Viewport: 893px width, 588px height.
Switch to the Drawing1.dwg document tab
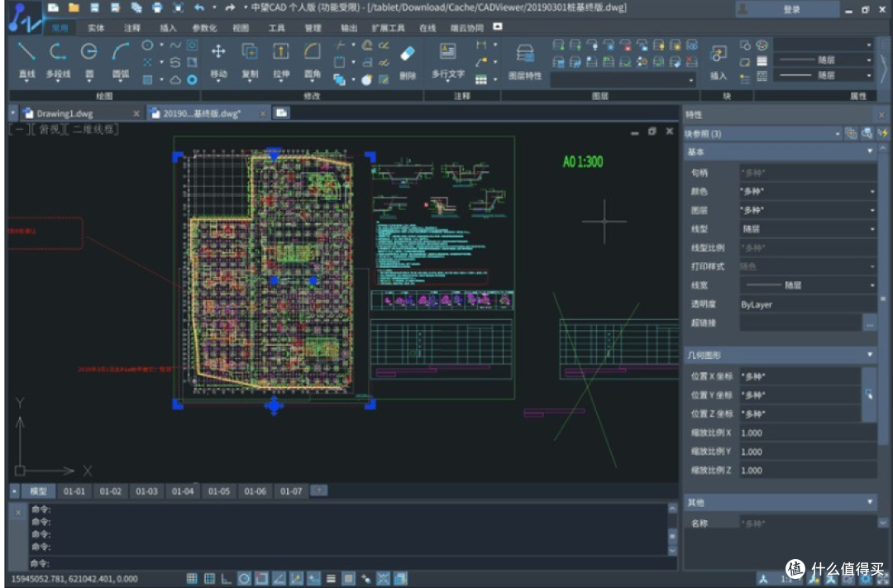coord(79,113)
